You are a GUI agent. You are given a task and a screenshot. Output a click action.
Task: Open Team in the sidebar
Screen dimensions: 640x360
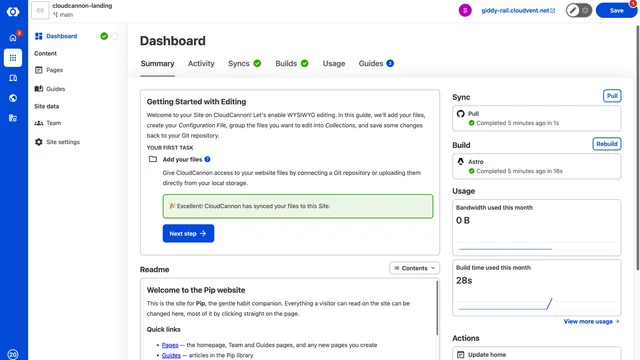click(x=53, y=123)
